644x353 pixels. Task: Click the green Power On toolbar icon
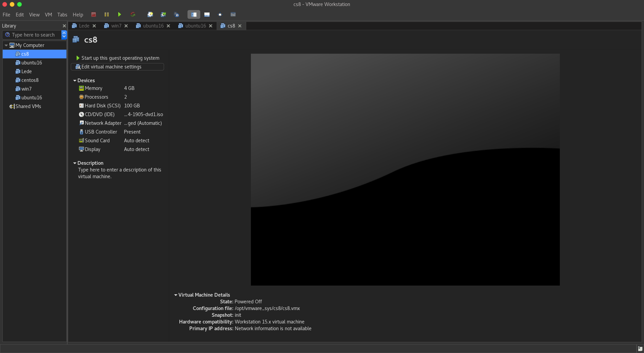pyautogui.click(x=119, y=14)
